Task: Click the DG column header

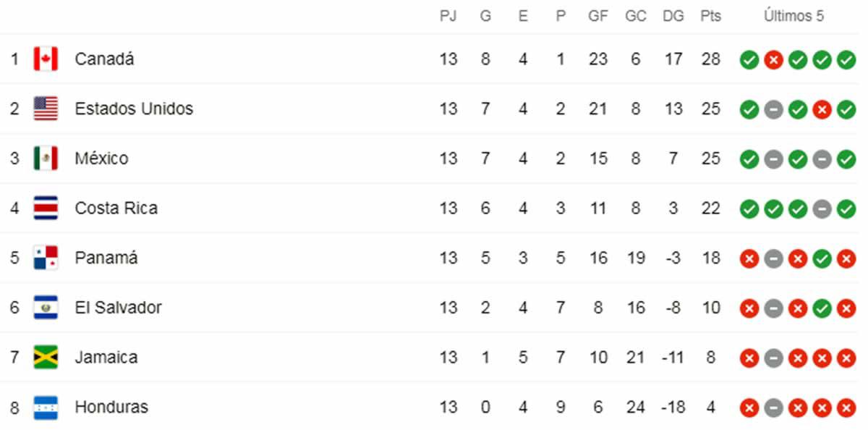Action: coord(673,15)
